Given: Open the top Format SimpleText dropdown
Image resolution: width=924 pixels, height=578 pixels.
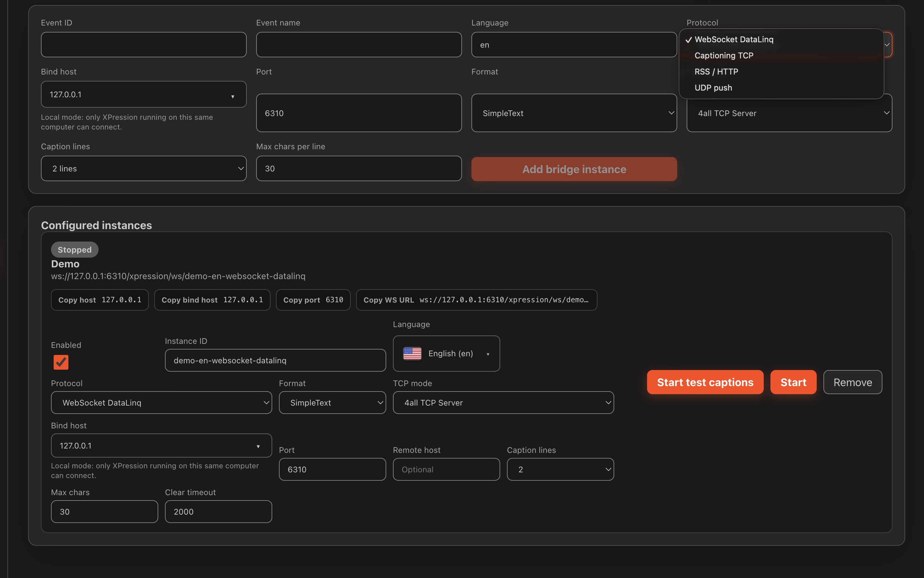Looking at the screenshot, I should click(x=574, y=113).
